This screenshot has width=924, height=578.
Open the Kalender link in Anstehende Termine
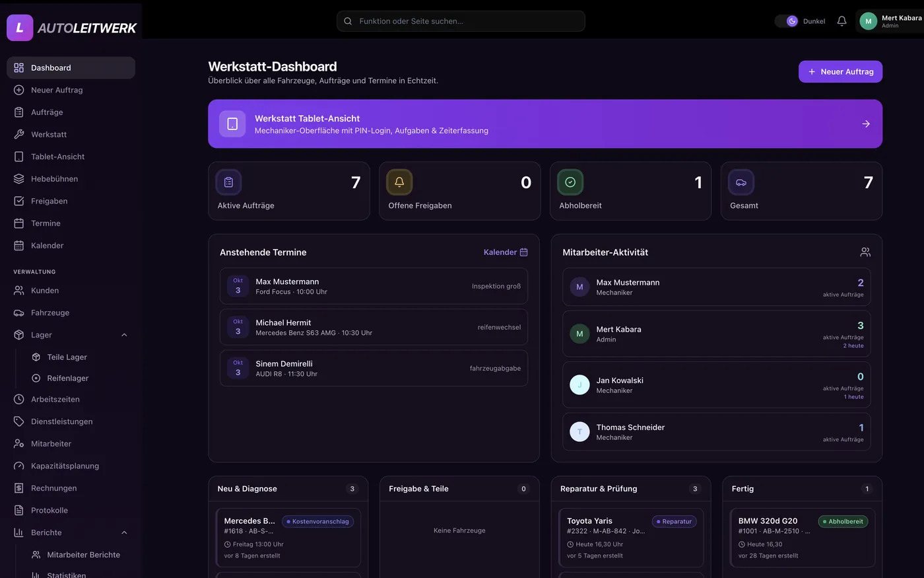tap(506, 252)
